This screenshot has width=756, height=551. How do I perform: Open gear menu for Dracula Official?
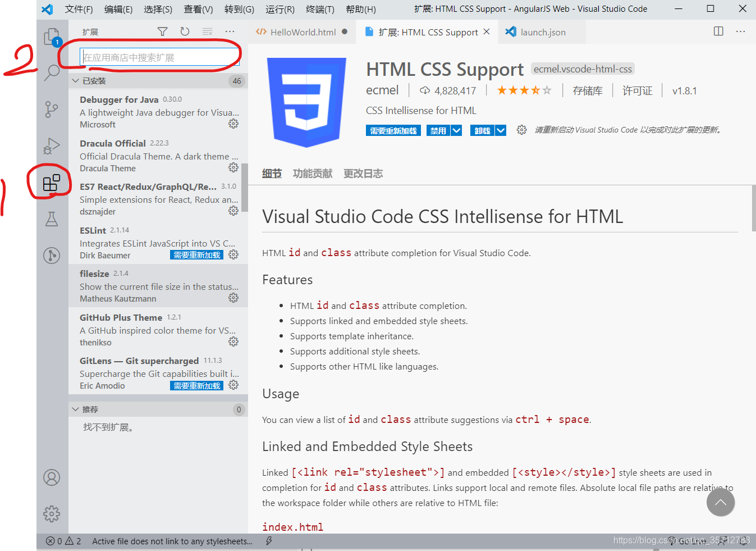coord(233,167)
